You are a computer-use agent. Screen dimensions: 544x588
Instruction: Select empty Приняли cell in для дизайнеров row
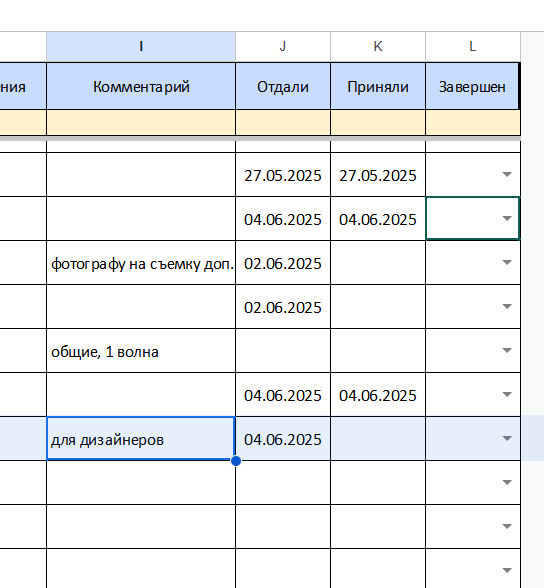(x=378, y=439)
